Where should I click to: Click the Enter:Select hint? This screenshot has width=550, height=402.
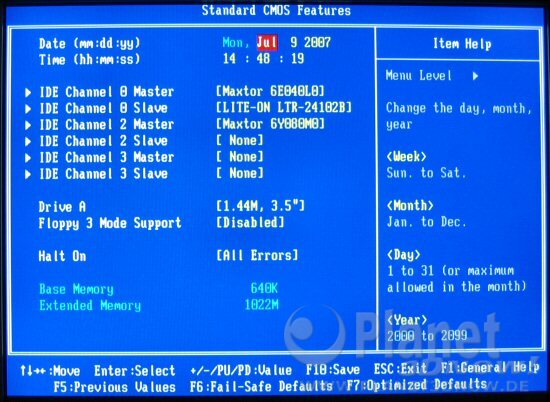tap(134, 370)
